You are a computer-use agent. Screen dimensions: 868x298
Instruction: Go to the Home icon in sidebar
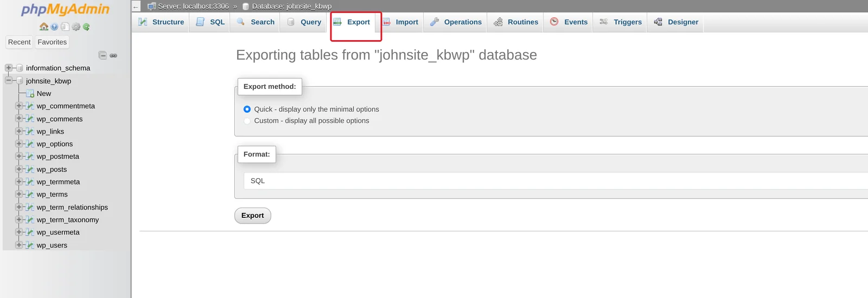tap(44, 27)
